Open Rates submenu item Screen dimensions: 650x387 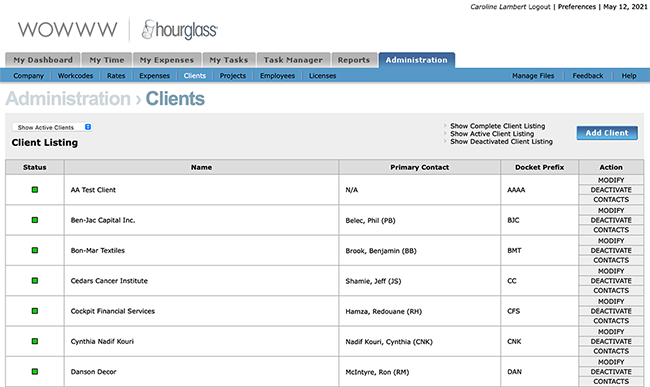(x=116, y=76)
